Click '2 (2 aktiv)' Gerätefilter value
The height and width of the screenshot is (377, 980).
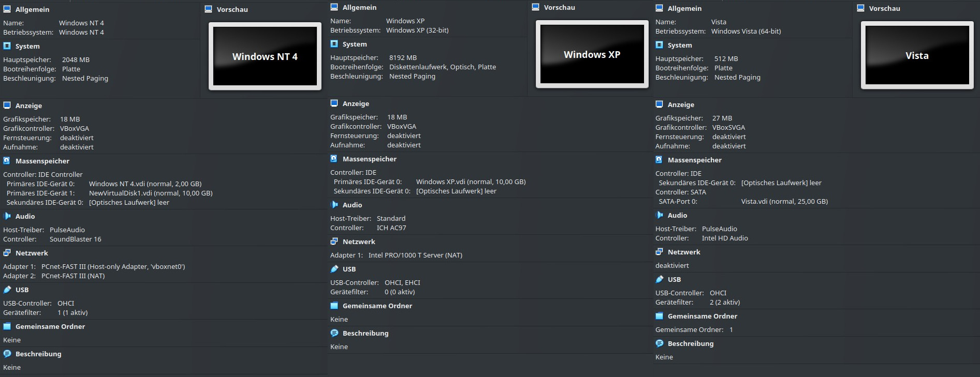(x=725, y=302)
